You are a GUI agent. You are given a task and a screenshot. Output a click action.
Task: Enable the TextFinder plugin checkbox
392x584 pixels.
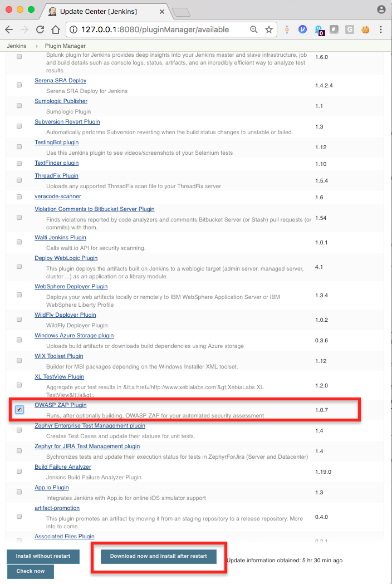19,163
